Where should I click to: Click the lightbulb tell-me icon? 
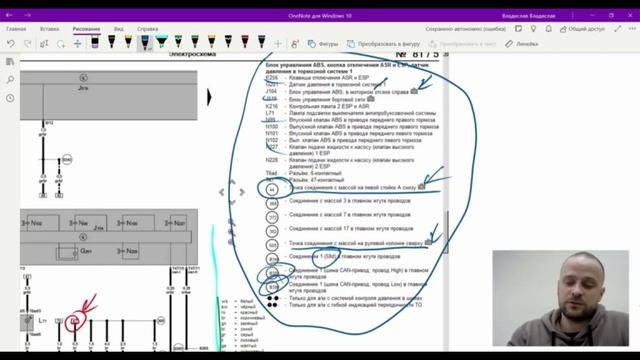click(x=533, y=29)
